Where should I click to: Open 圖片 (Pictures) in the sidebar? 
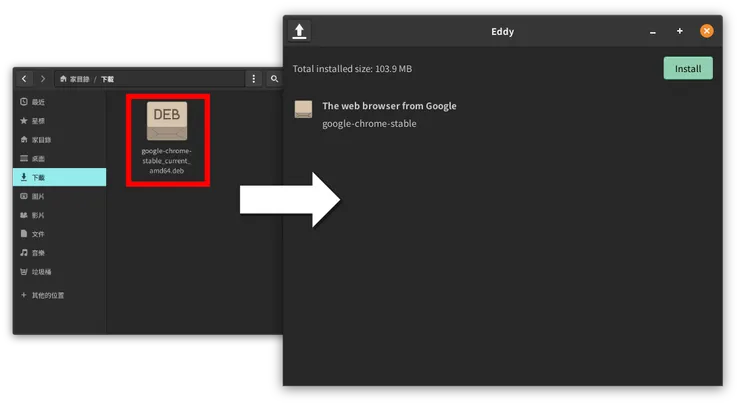(59, 196)
